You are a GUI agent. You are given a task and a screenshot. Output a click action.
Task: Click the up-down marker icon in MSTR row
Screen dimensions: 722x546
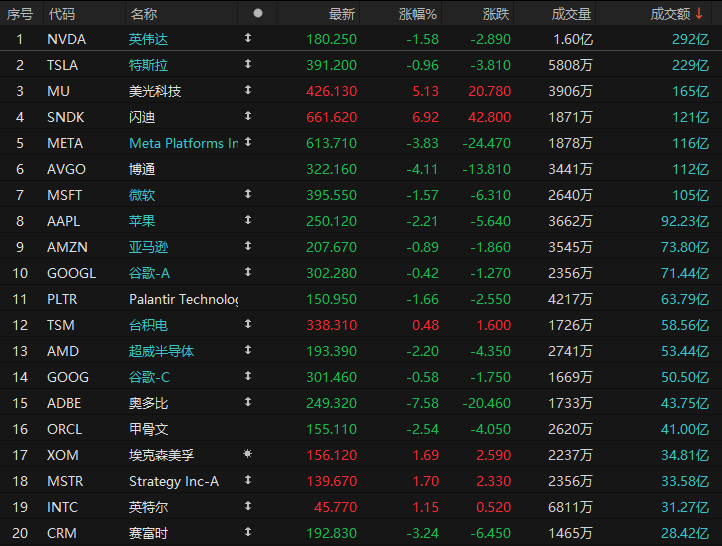(x=248, y=480)
